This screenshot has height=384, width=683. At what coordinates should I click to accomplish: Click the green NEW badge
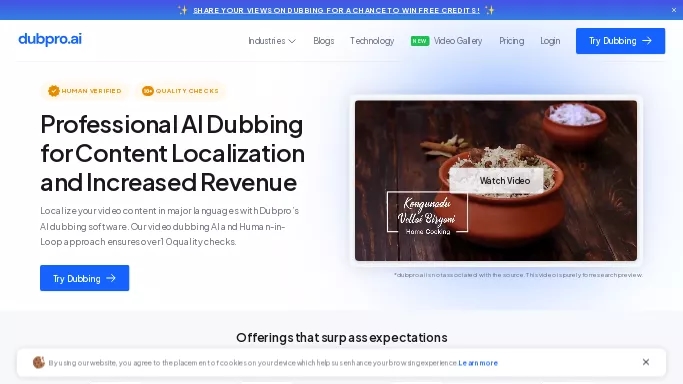[420, 41]
